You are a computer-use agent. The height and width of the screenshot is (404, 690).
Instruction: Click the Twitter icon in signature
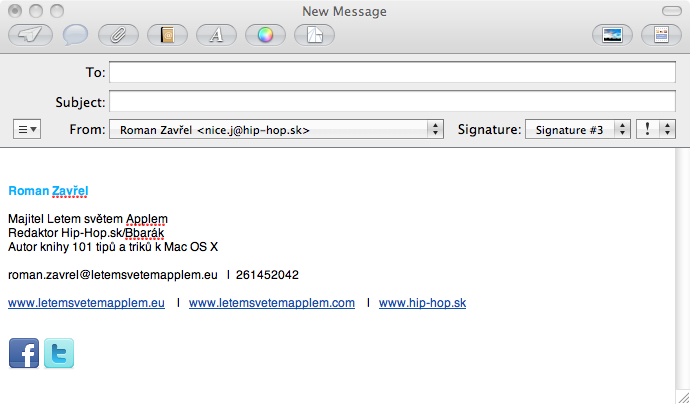(59, 353)
